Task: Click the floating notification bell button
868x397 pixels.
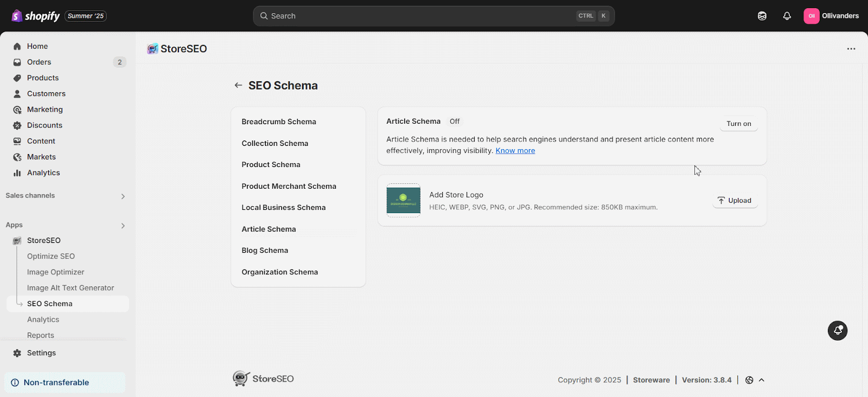Action: pos(838,330)
